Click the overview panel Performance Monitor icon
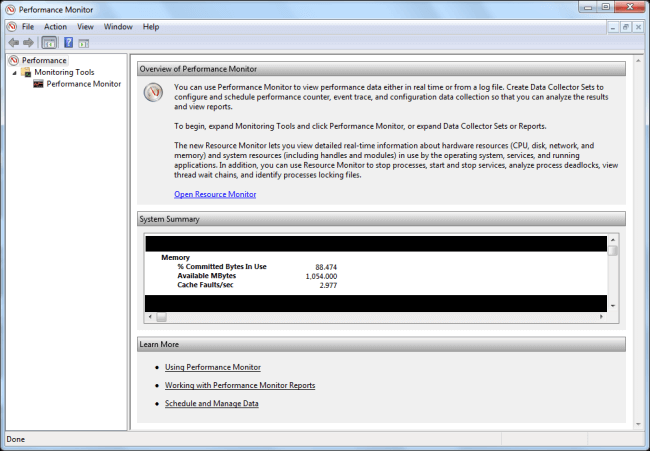Image resolution: width=650 pixels, height=451 pixels. [x=153, y=92]
